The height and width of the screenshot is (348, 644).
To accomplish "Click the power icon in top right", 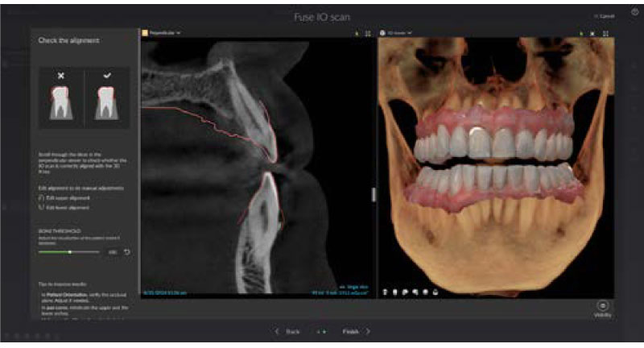I will click(635, 12).
